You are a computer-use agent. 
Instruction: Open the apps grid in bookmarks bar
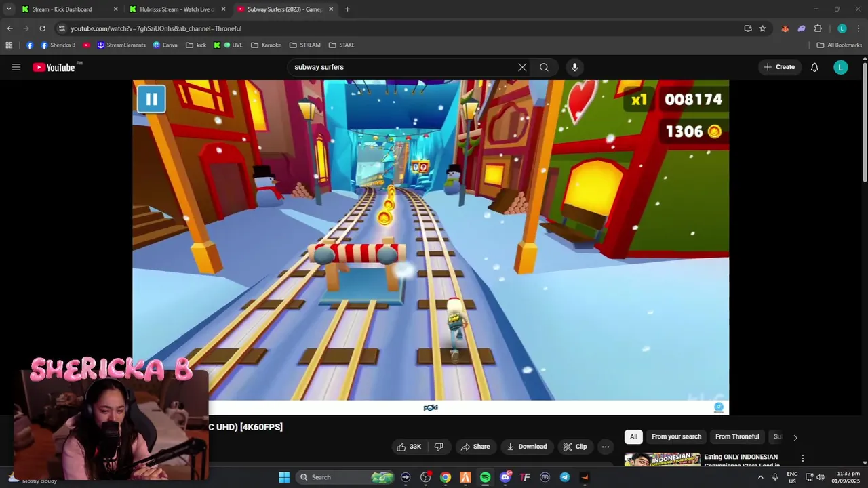pos(9,45)
